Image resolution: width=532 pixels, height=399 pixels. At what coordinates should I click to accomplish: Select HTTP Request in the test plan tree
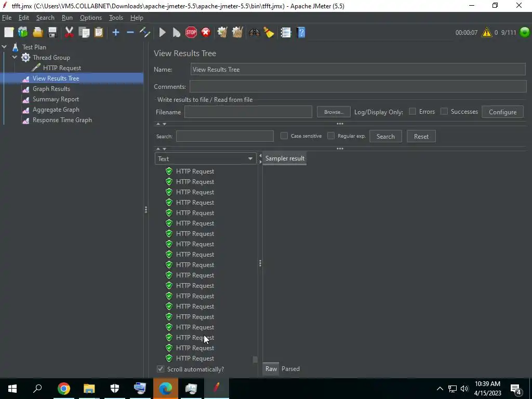pos(62,68)
